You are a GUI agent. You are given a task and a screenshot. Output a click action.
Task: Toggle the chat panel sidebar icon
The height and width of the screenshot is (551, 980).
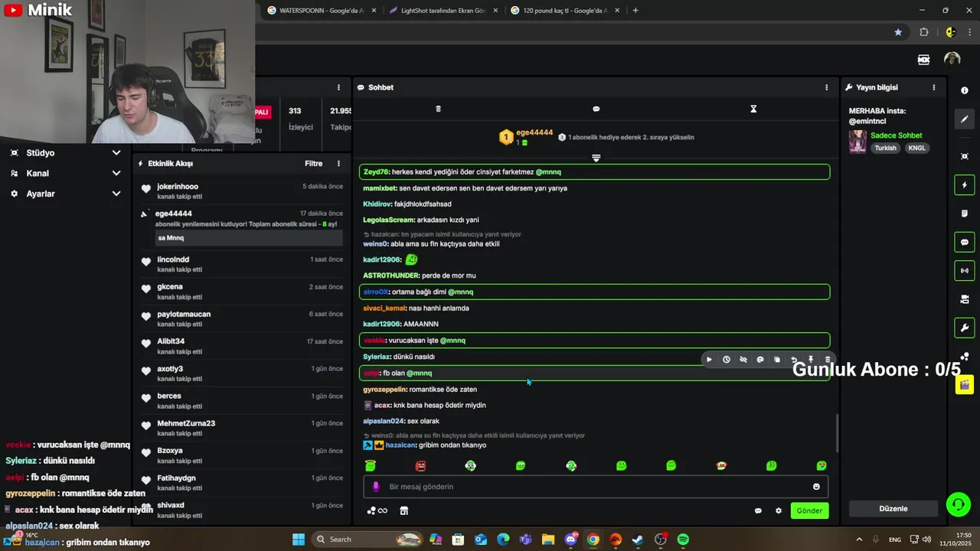[x=964, y=243]
